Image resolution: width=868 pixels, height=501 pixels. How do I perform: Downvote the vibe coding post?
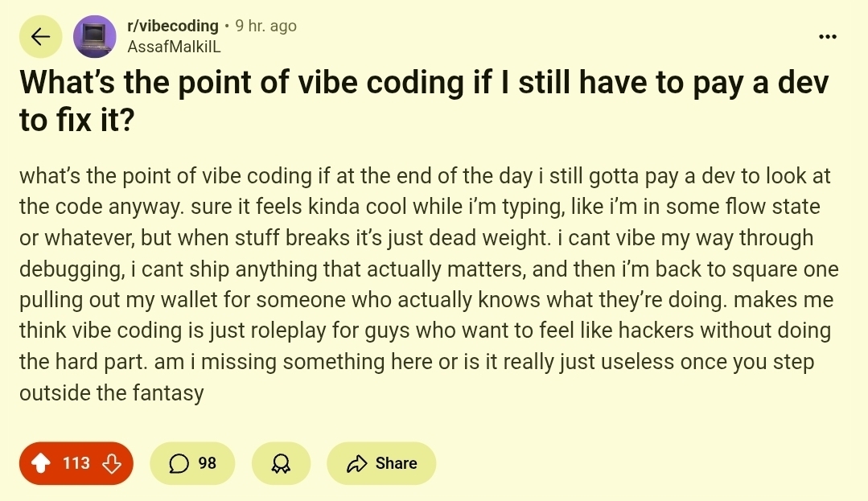click(113, 463)
